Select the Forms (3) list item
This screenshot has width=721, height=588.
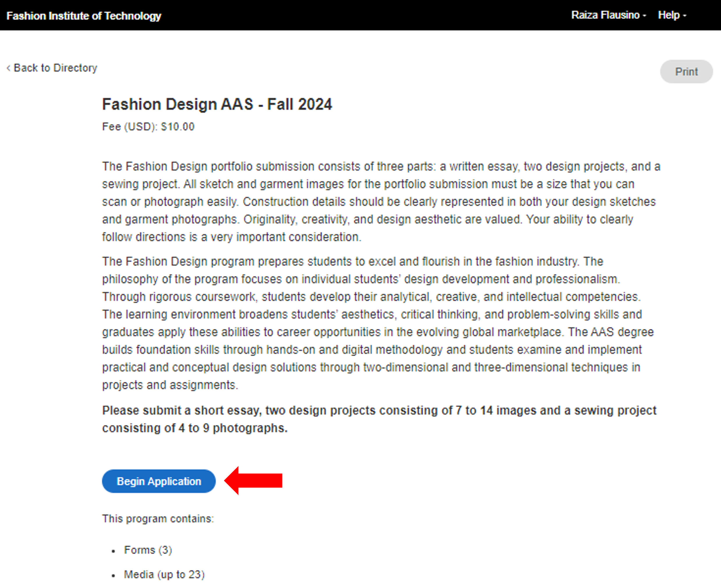point(148,550)
